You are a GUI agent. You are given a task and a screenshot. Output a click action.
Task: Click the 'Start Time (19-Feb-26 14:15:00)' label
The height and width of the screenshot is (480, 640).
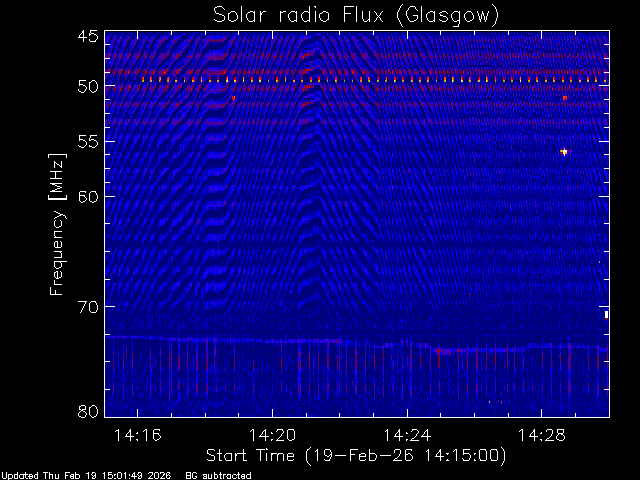click(x=356, y=456)
